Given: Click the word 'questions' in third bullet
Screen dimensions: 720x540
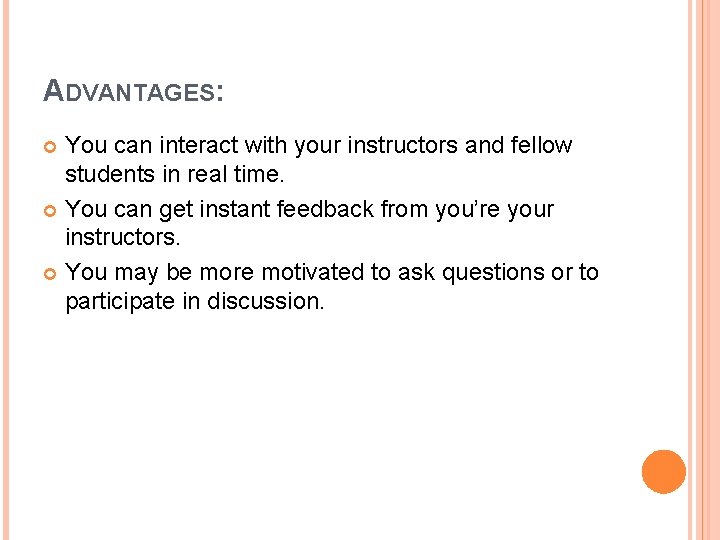Looking at the screenshot, I should 493,273.
